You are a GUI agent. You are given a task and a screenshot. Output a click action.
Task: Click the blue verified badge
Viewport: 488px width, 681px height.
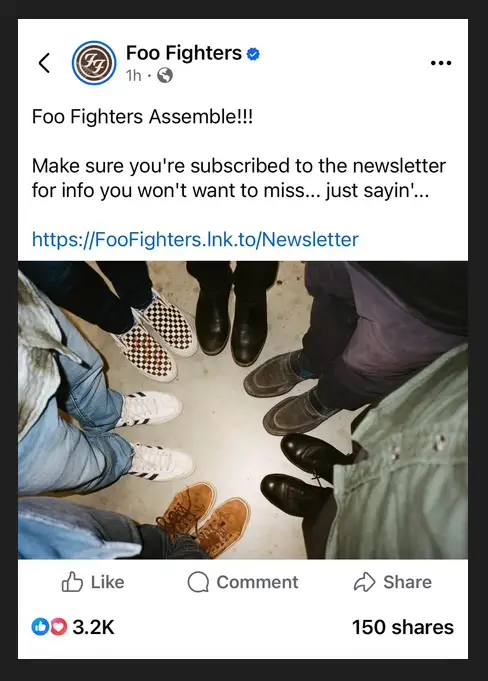click(253, 54)
